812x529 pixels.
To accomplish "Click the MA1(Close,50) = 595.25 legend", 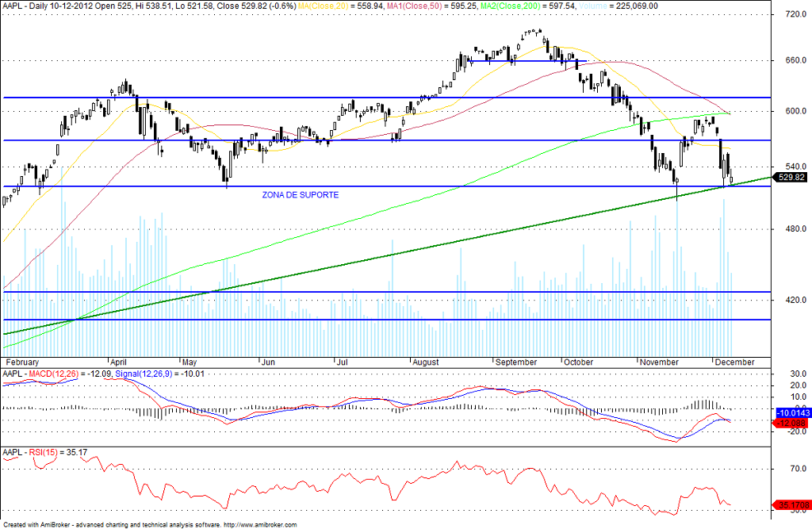I will pyautogui.click(x=432, y=6).
